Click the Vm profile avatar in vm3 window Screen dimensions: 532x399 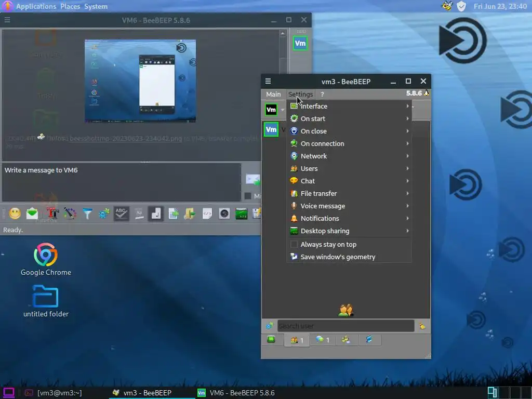click(x=271, y=110)
